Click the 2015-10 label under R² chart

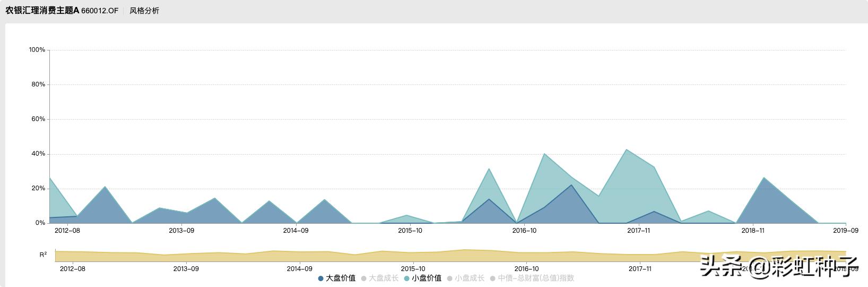click(x=413, y=269)
